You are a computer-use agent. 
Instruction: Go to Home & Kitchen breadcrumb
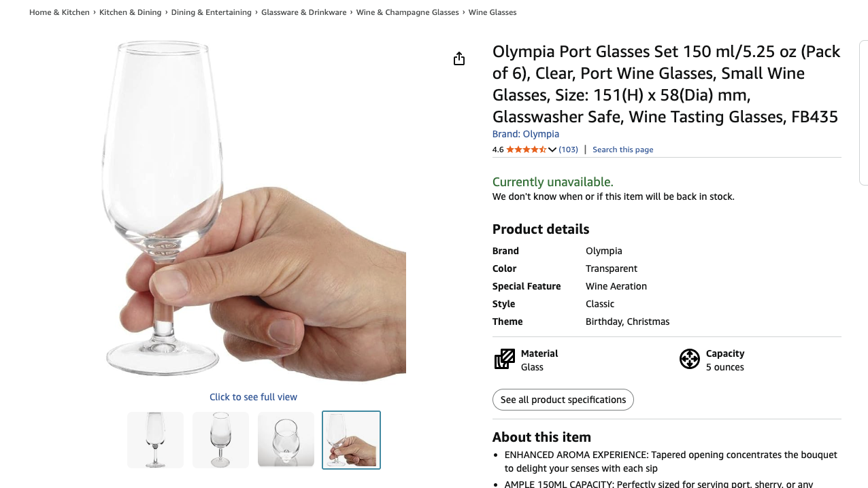pos(59,12)
